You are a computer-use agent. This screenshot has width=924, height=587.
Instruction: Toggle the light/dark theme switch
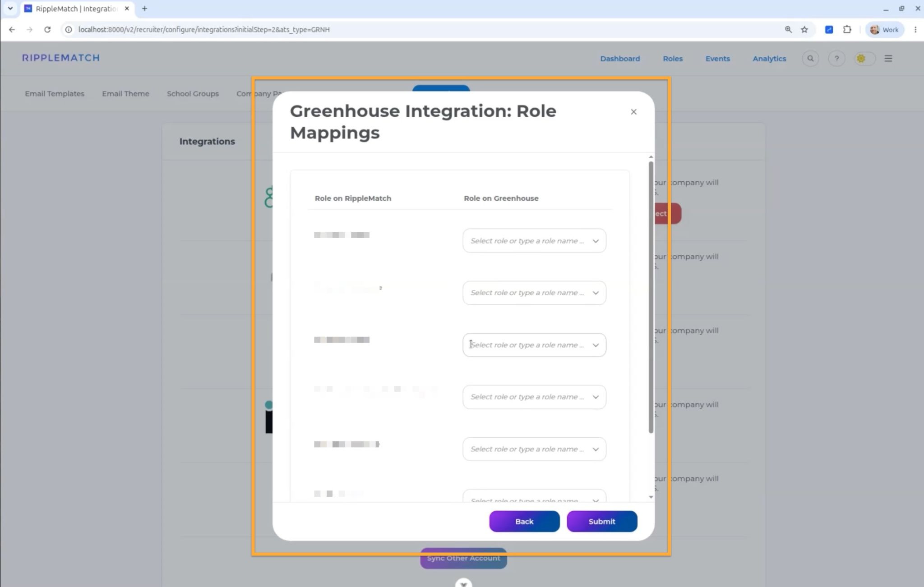click(865, 58)
